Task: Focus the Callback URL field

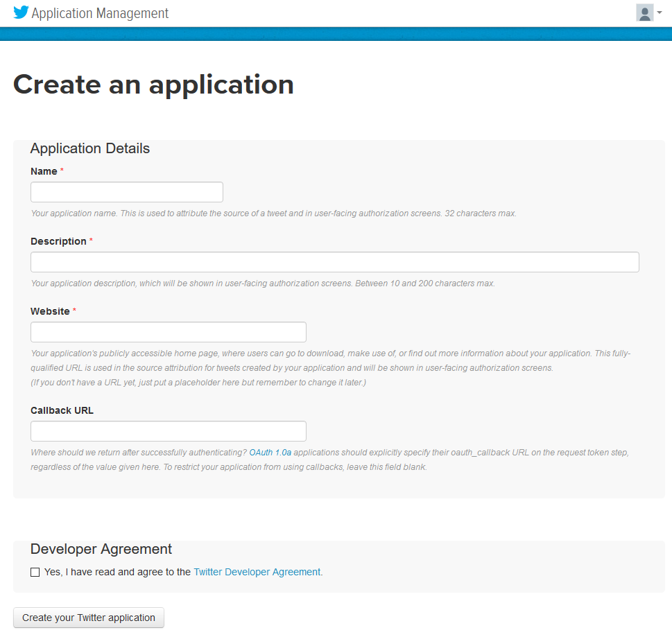Action: tap(169, 431)
